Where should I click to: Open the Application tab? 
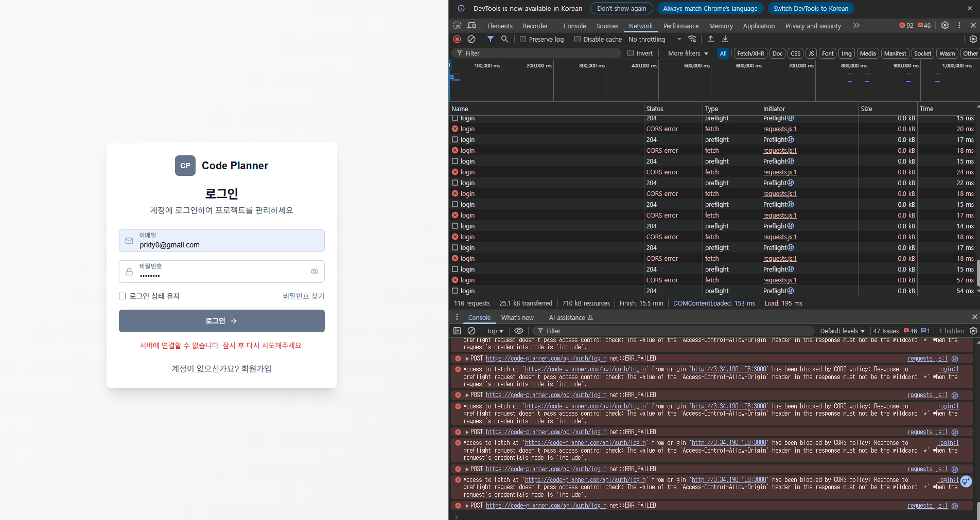click(x=759, y=26)
